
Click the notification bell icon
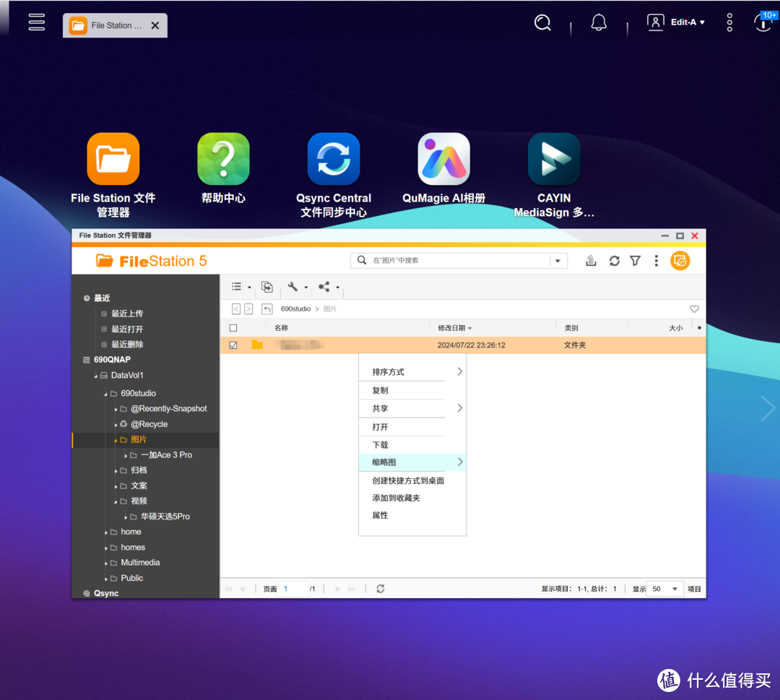click(x=598, y=23)
